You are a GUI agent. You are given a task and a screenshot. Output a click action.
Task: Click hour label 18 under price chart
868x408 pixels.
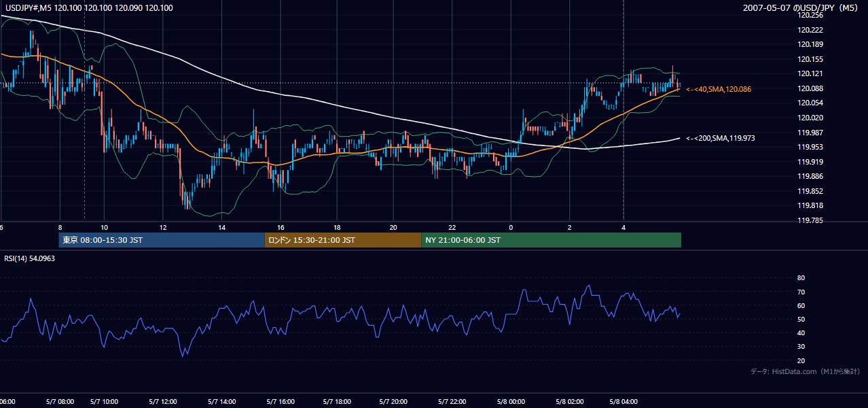point(337,227)
